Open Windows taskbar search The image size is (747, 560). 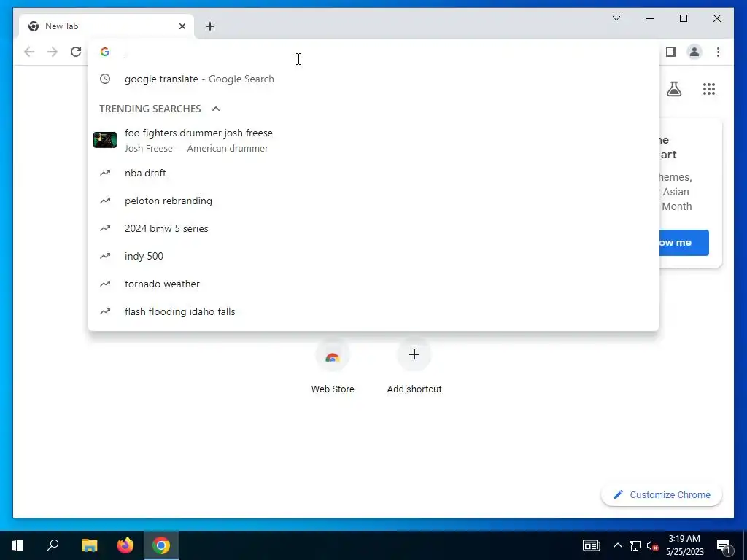point(53,545)
